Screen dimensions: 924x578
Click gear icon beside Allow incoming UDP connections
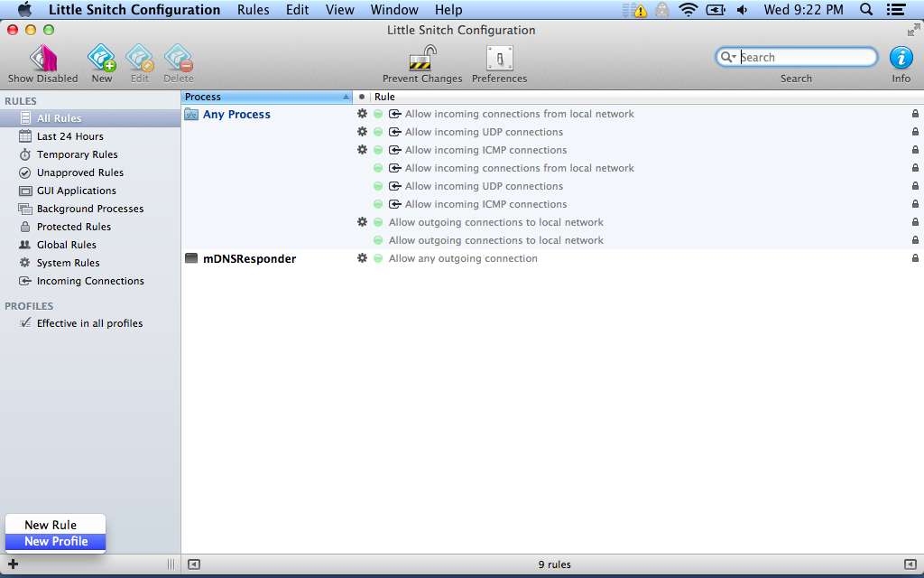(363, 132)
